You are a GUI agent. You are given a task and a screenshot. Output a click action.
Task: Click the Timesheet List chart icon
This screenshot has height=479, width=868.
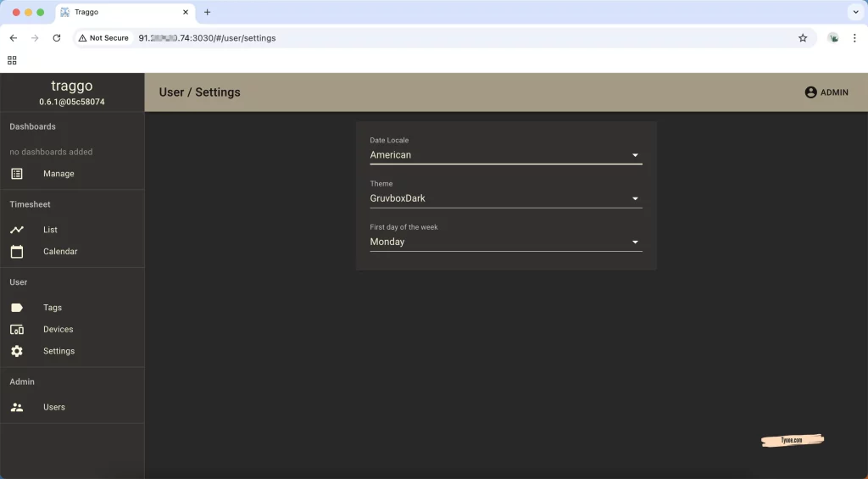(x=17, y=230)
